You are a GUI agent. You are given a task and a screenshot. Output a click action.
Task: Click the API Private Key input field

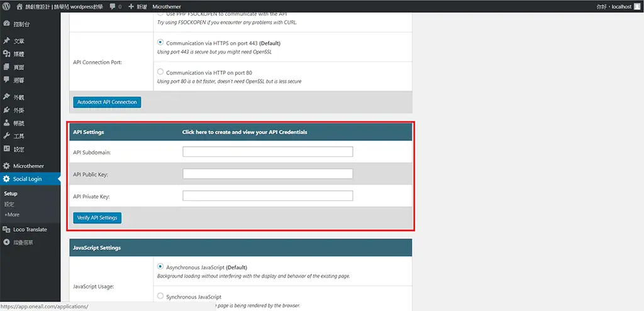click(x=268, y=196)
